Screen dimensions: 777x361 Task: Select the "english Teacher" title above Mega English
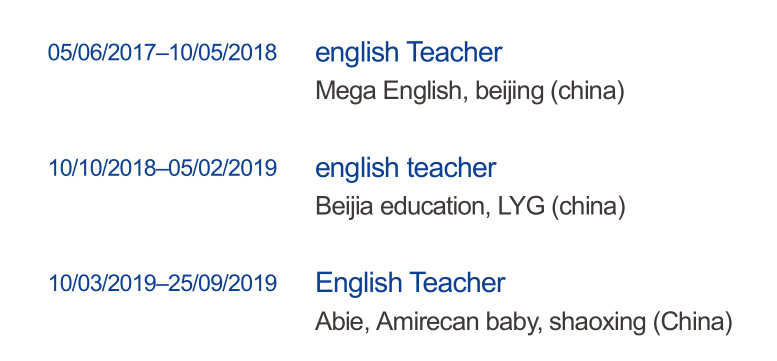tap(409, 52)
